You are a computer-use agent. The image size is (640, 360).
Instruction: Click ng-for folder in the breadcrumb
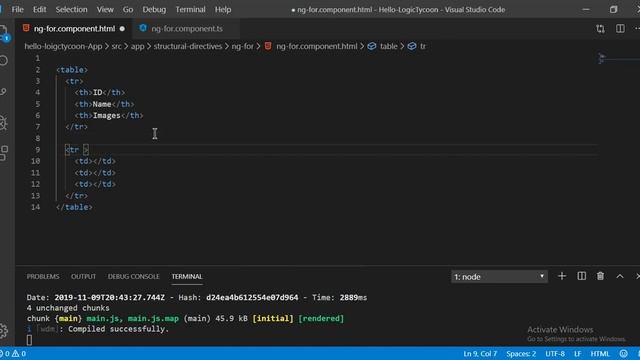point(242,46)
